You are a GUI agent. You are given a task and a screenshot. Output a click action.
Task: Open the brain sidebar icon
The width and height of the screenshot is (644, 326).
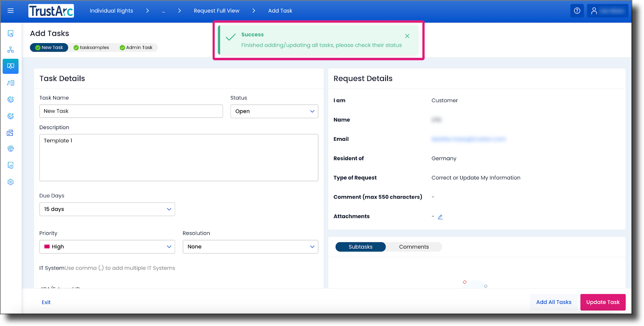pyautogui.click(x=11, y=149)
